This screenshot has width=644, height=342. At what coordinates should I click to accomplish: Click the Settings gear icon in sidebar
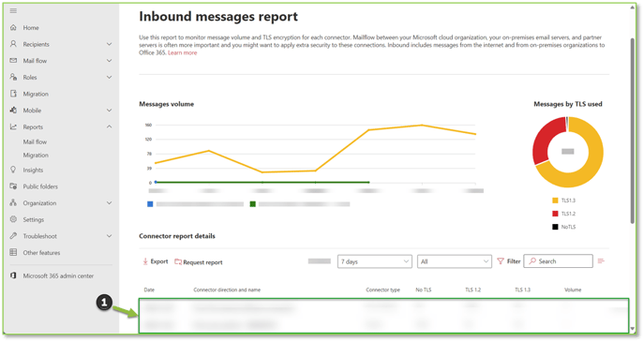pyautogui.click(x=13, y=219)
